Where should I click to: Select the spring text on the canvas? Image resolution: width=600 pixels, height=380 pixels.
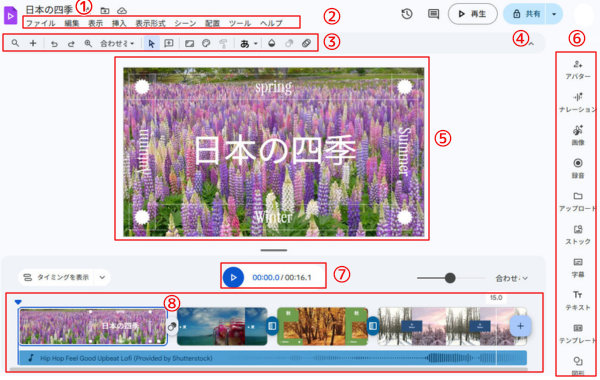click(x=273, y=87)
